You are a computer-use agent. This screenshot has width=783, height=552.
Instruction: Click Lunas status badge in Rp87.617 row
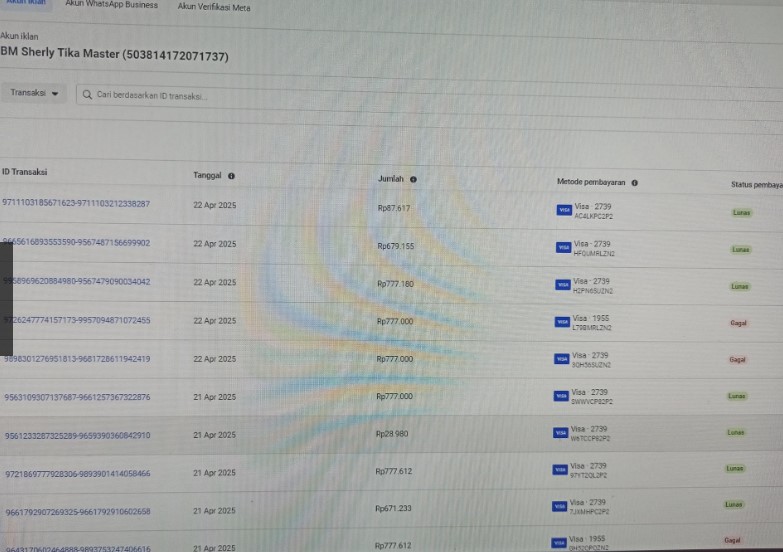(741, 212)
